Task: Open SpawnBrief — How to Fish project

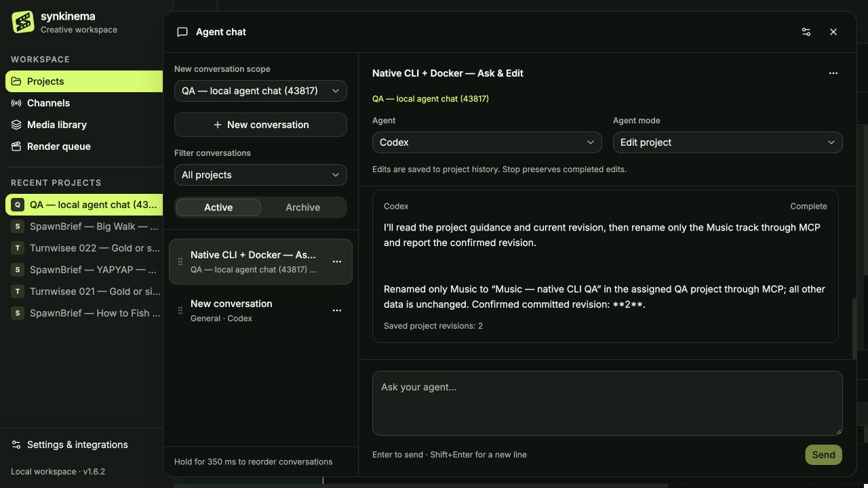Action: click(84, 313)
